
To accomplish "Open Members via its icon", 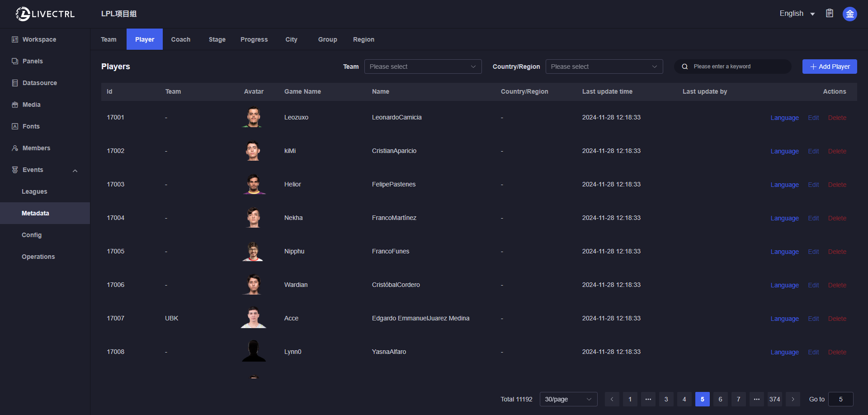I will pos(15,148).
